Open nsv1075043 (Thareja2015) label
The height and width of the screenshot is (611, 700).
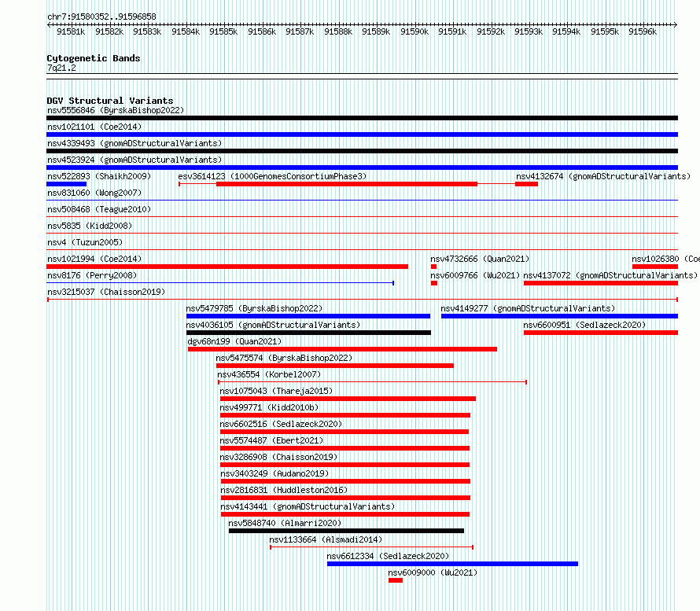point(276,391)
